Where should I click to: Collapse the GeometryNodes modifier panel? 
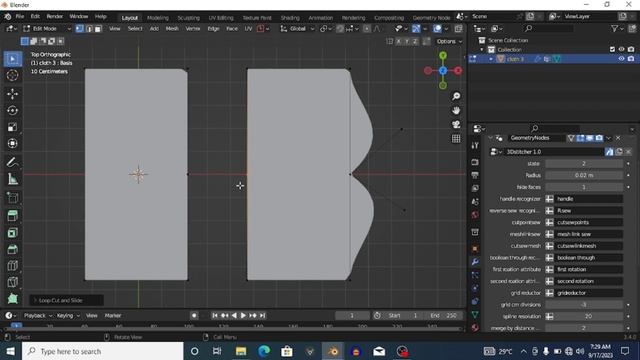[x=490, y=138]
